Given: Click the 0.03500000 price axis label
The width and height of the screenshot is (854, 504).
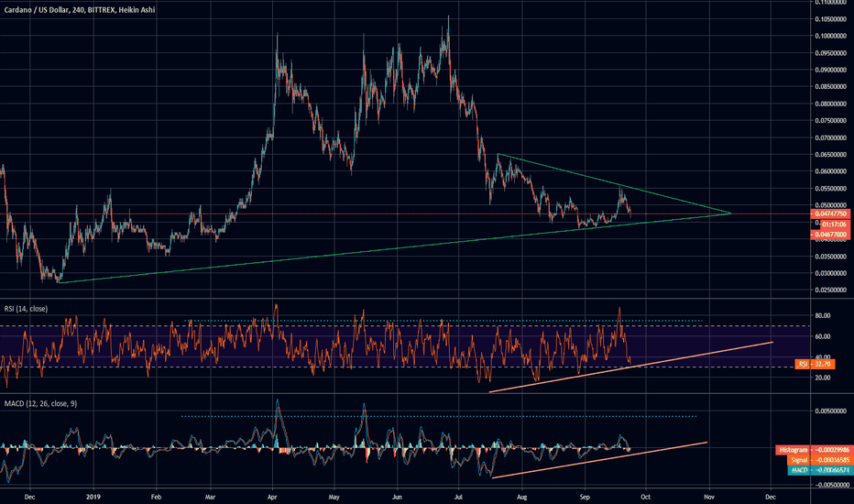Looking at the screenshot, I should (x=830, y=256).
